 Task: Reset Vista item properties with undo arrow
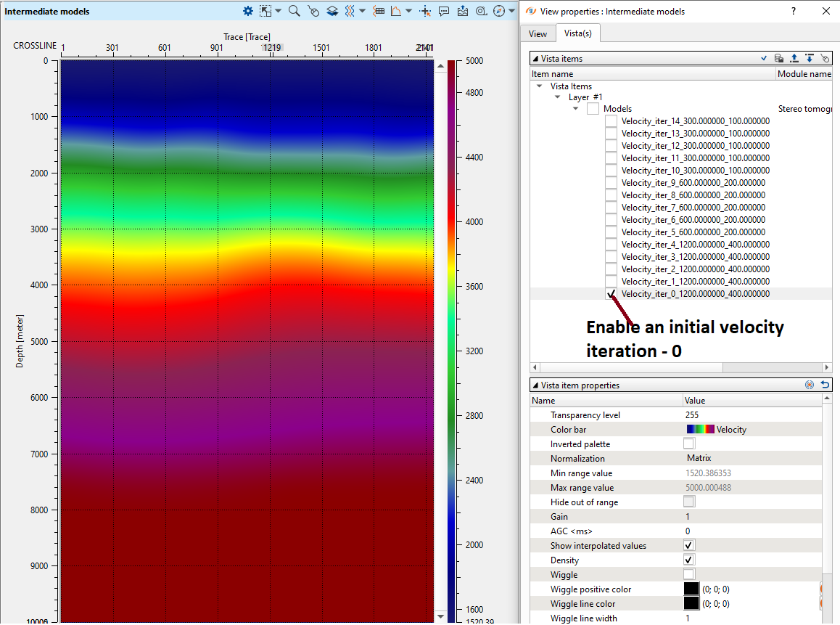coord(825,385)
